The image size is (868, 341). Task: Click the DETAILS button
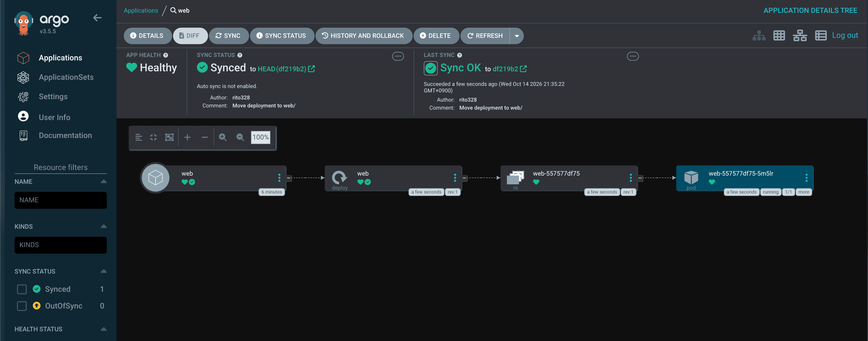(x=148, y=36)
